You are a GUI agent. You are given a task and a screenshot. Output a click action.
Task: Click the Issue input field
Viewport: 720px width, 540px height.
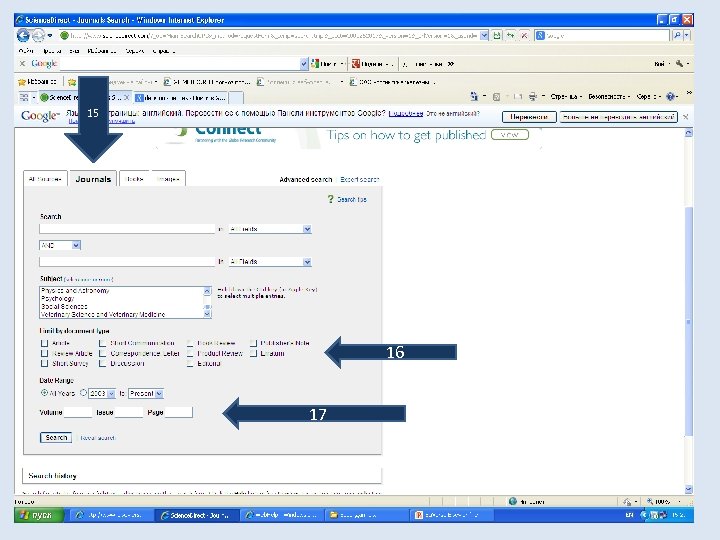pyautogui.click(x=129, y=412)
